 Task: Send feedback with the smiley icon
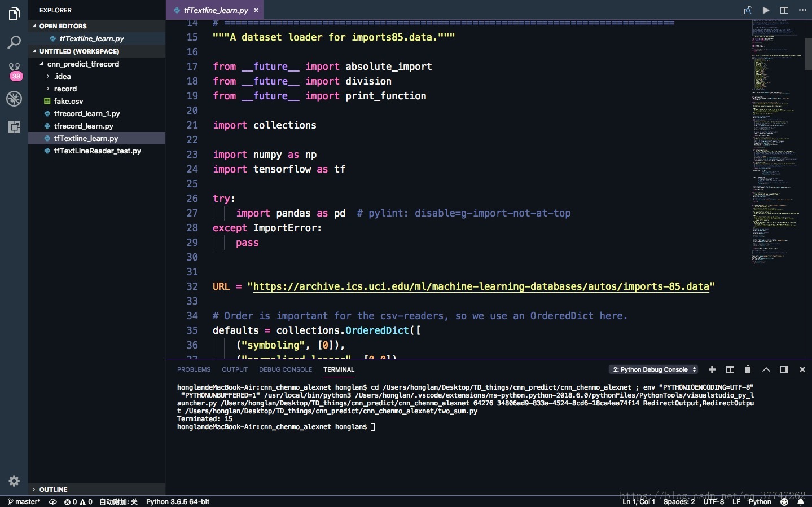784,502
